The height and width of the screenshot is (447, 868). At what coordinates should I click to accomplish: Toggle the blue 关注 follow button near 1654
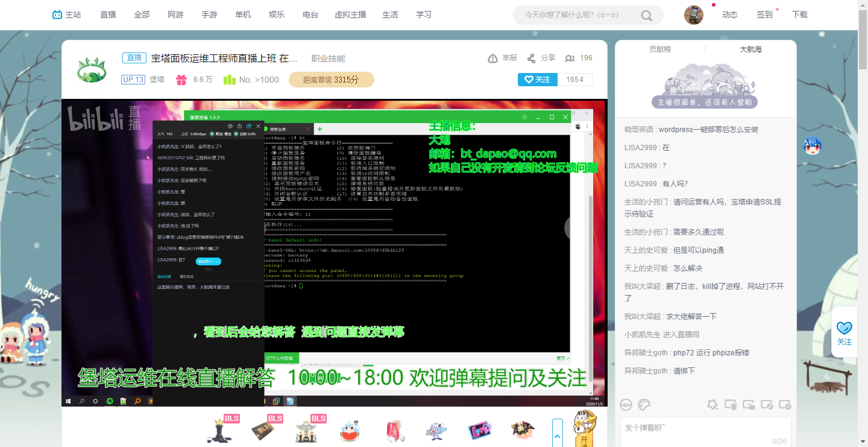click(x=537, y=80)
